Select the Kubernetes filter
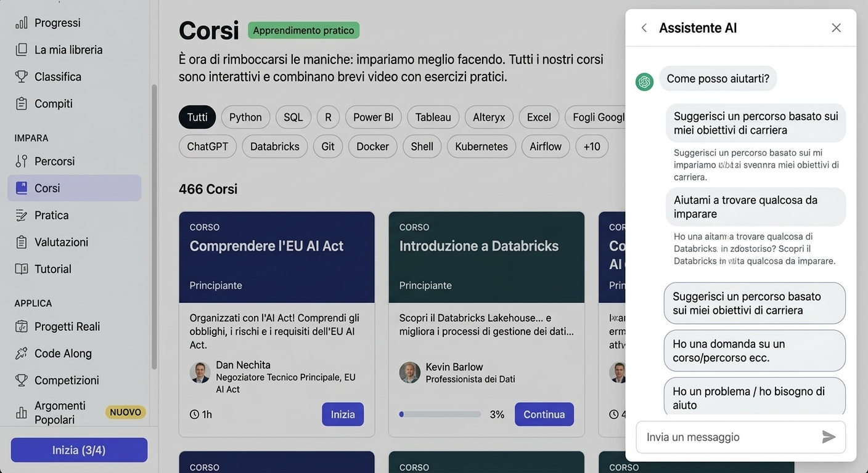This screenshot has width=868, height=473. 481,147
